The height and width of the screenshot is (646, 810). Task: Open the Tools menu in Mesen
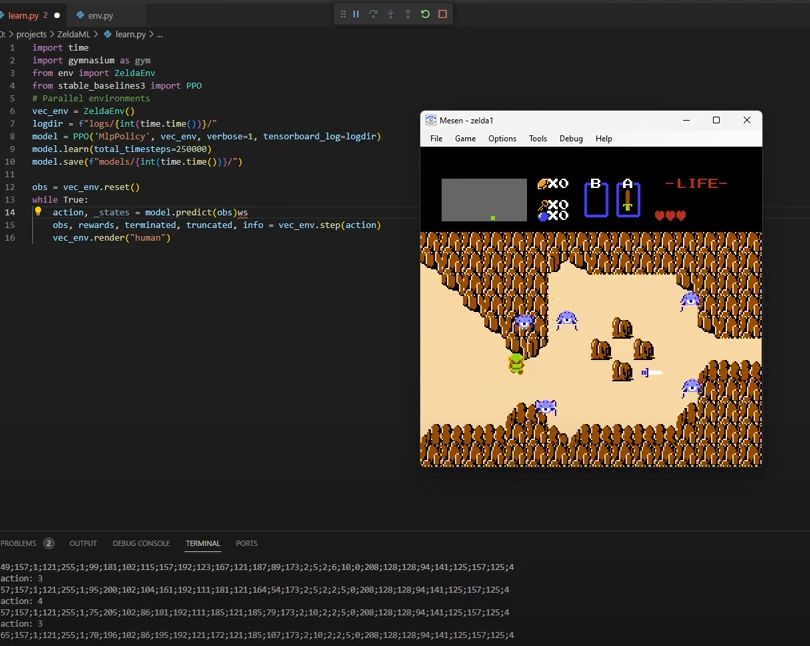[x=538, y=138]
